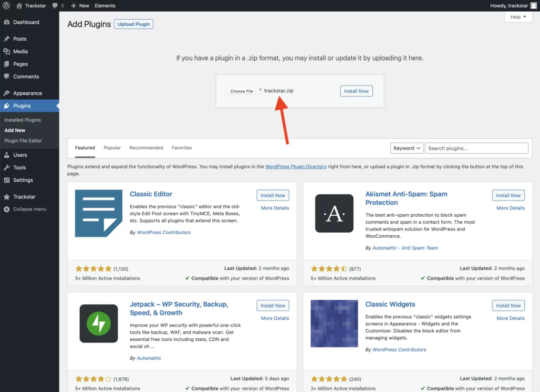The image size is (540, 392).
Task: View More Details for Akismet
Action: pyautogui.click(x=510, y=208)
